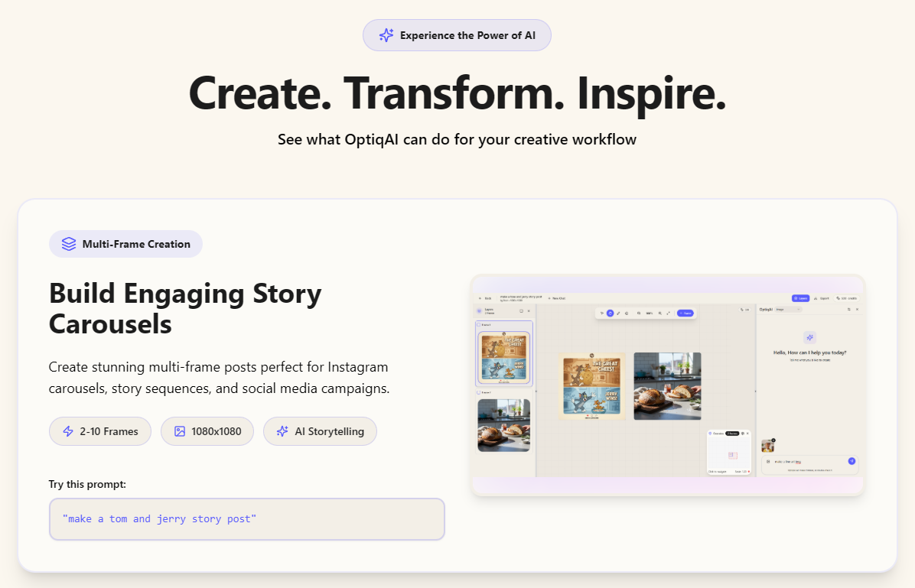
Task: Toggle the Frame 1 checkbox in Layers
Action: tap(479, 325)
